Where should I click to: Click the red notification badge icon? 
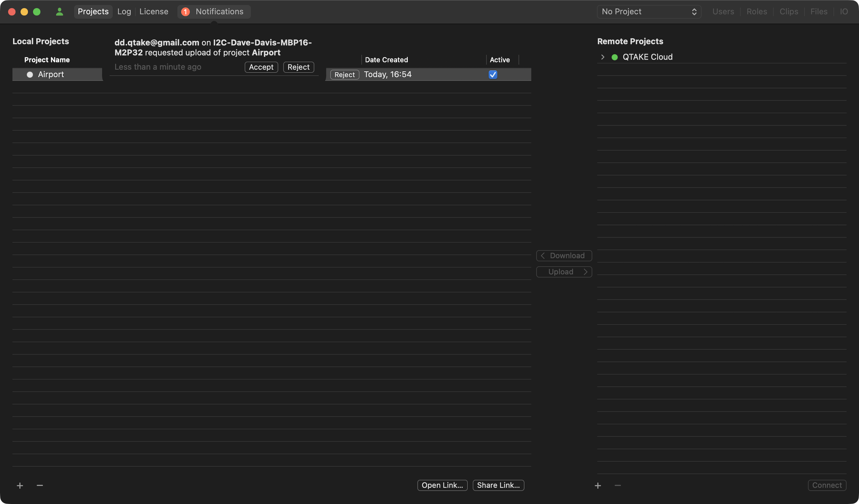[186, 12]
